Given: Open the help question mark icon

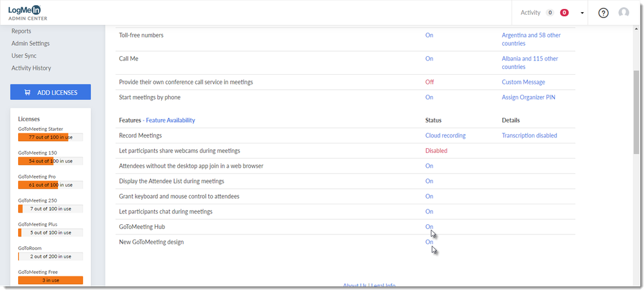Looking at the screenshot, I should tap(603, 13).
